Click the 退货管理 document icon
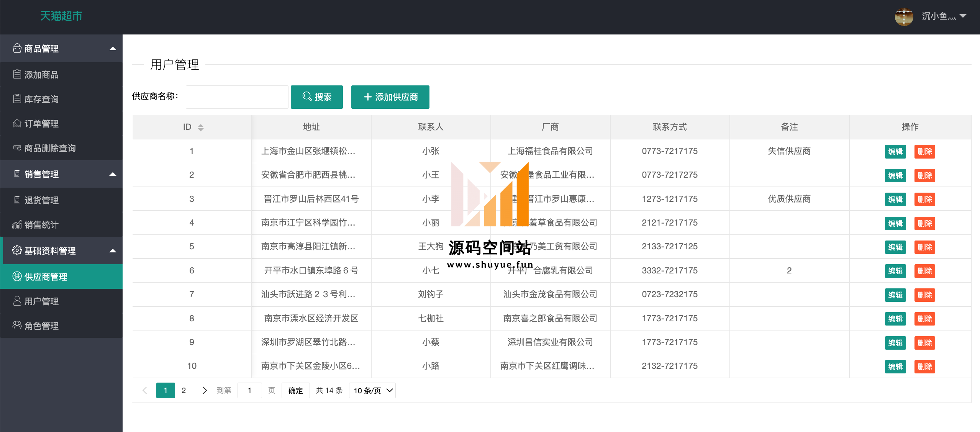The height and width of the screenshot is (432, 980). pos(17,200)
